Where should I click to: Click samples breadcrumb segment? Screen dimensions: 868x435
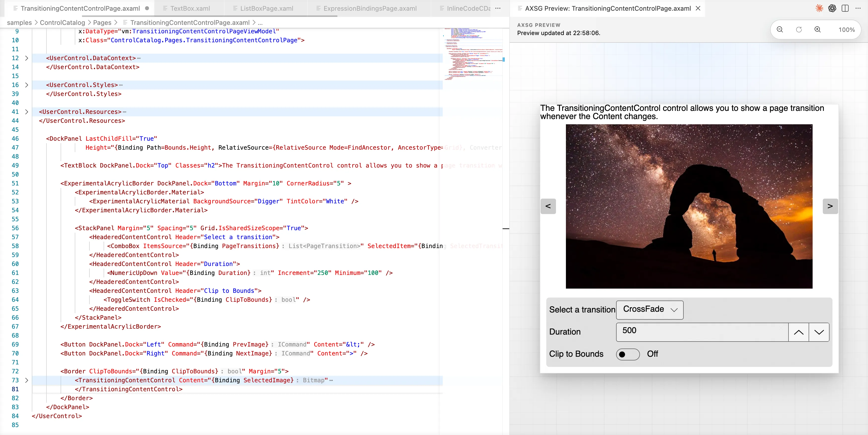pyautogui.click(x=19, y=23)
